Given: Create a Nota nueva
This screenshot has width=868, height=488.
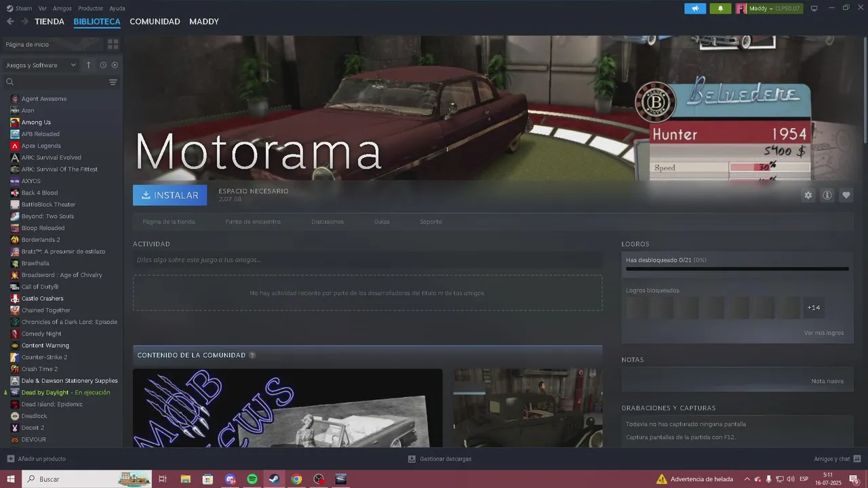Looking at the screenshot, I should (827, 381).
